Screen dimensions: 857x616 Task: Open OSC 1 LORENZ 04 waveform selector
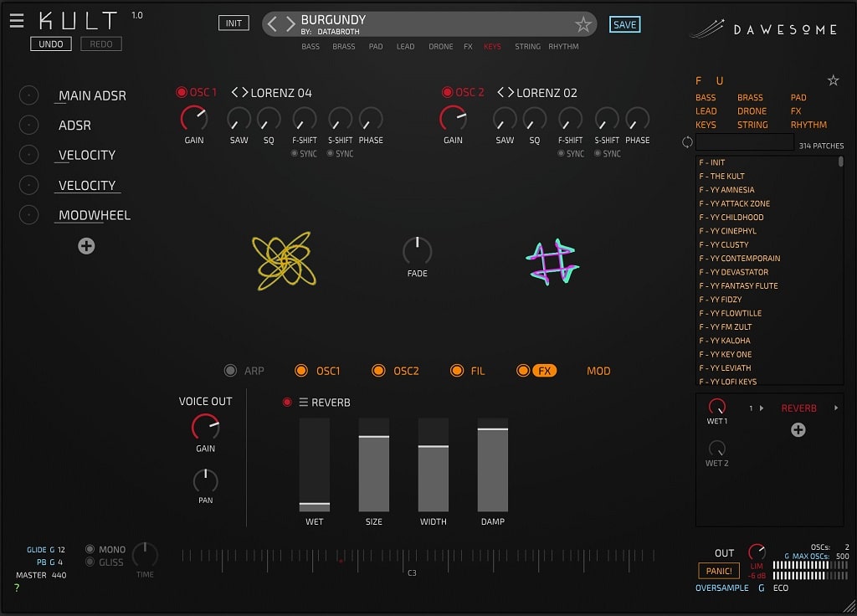[x=281, y=93]
